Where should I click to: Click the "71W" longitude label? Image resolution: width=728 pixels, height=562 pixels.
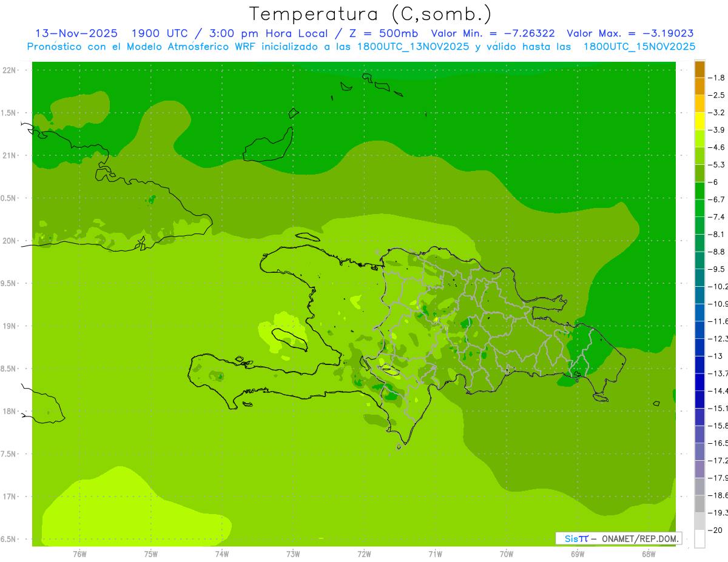coord(435,554)
